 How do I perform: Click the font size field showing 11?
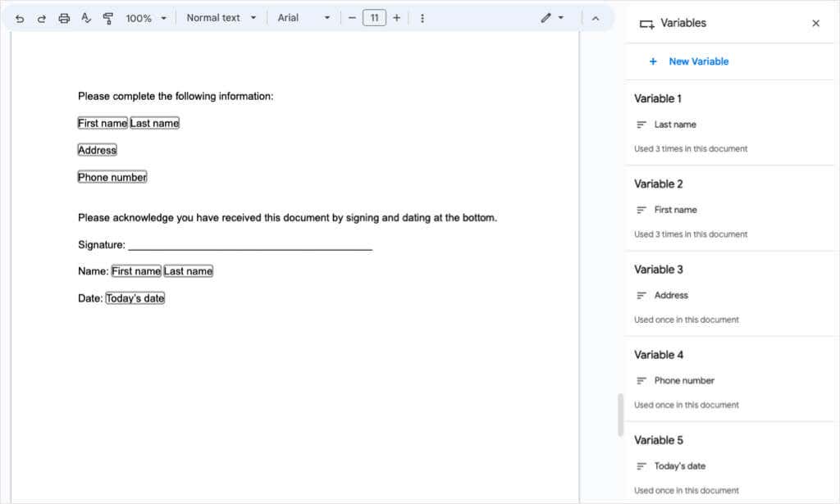[374, 18]
